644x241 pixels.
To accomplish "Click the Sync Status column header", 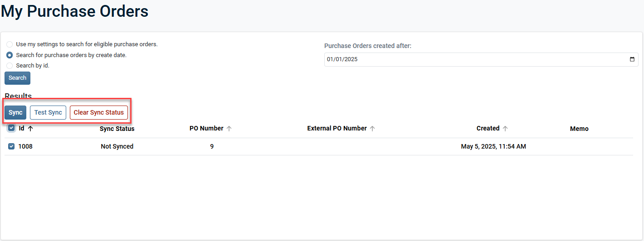I will coord(117,129).
